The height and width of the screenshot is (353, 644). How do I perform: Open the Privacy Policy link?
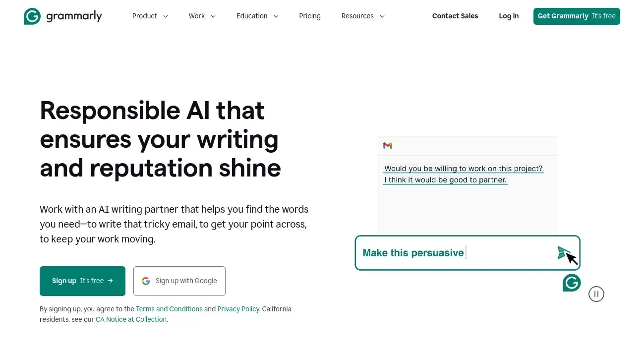pyautogui.click(x=238, y=309)
